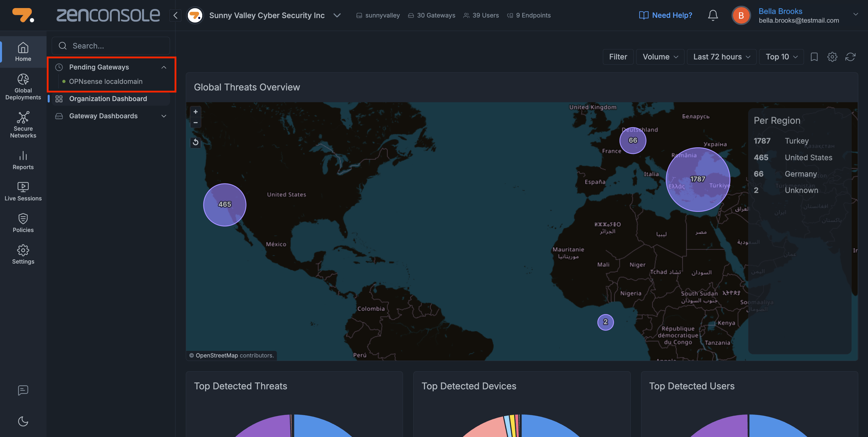This screenshot has width=868, height=437.
Task: Click the Filter button
Action: click(x=618, y=57)
